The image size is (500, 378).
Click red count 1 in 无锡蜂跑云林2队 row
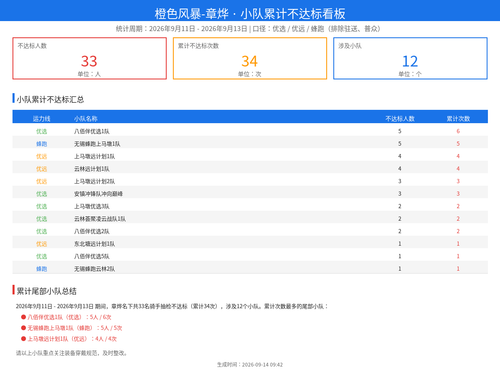(458, 269)
